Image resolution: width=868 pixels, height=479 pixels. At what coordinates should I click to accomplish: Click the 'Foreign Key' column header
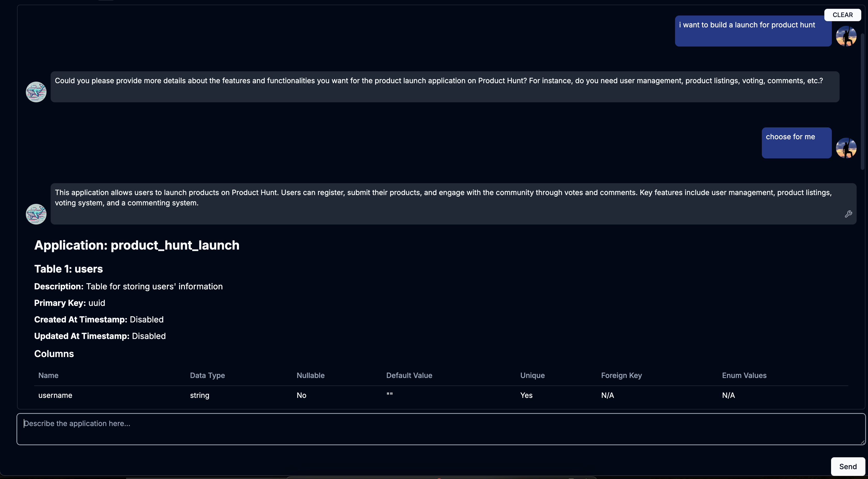(621, 375)
